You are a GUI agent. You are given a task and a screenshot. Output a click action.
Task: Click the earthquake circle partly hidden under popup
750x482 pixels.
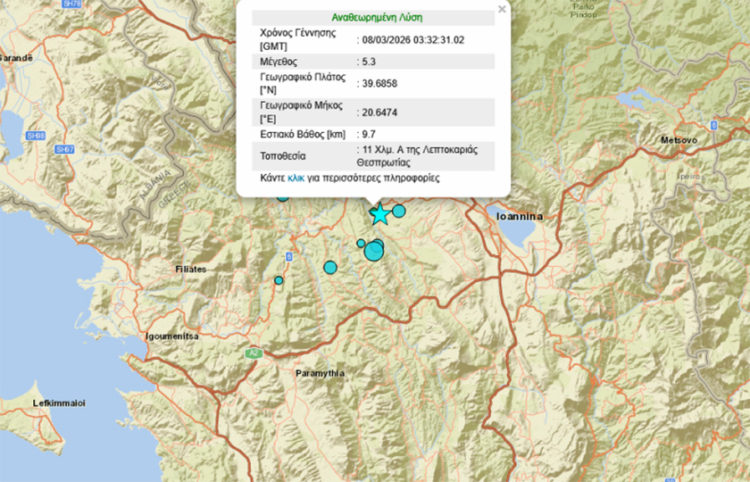tap(283, 196)
